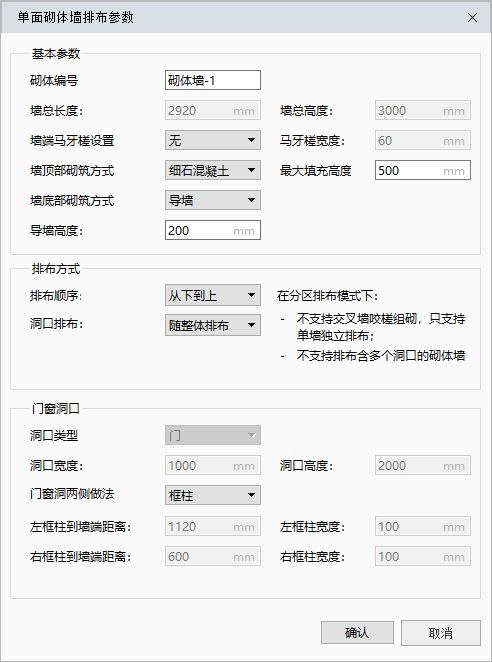Click the 最大填充高度 input field
The image size is (492, 662).
pyautogui.click(x=423, y=170)
